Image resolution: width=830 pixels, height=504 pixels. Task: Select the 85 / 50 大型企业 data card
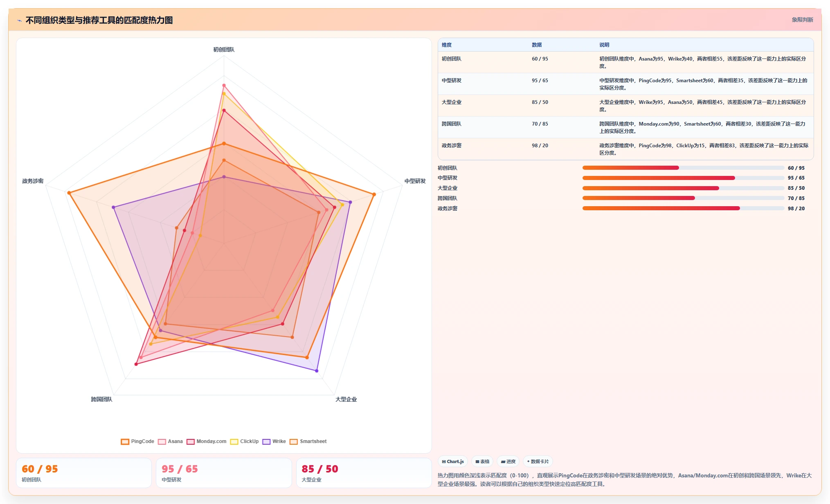click(364, 473)
